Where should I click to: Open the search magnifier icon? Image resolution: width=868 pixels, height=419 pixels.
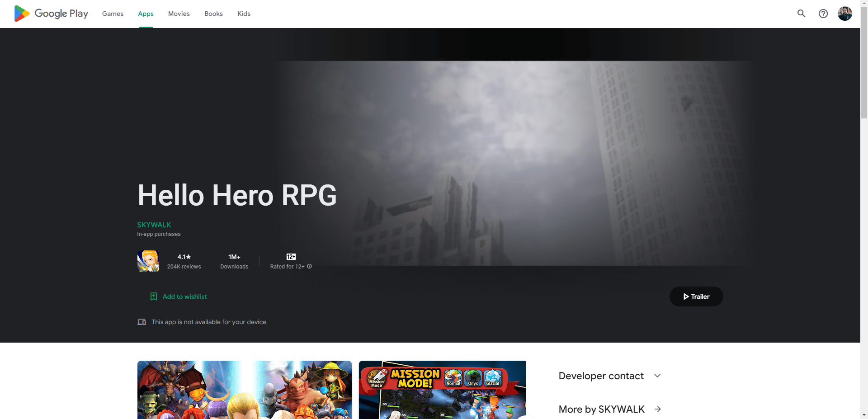tap(802, 14)
